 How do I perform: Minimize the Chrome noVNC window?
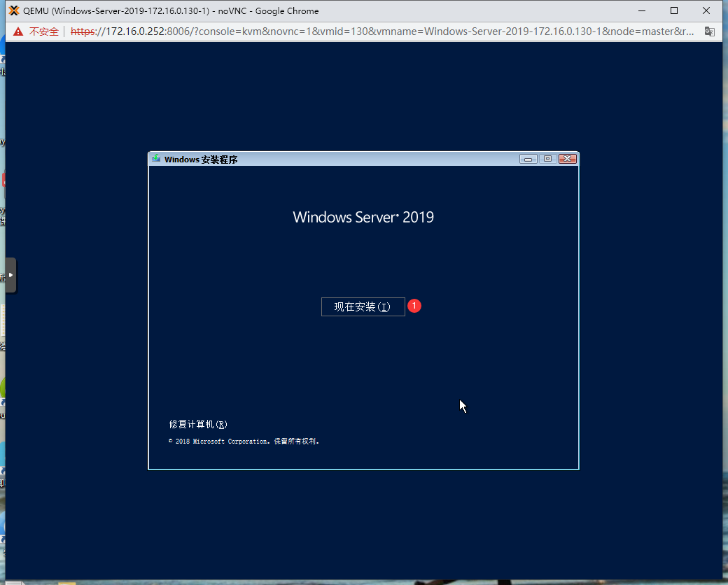(x=642, y=10)
